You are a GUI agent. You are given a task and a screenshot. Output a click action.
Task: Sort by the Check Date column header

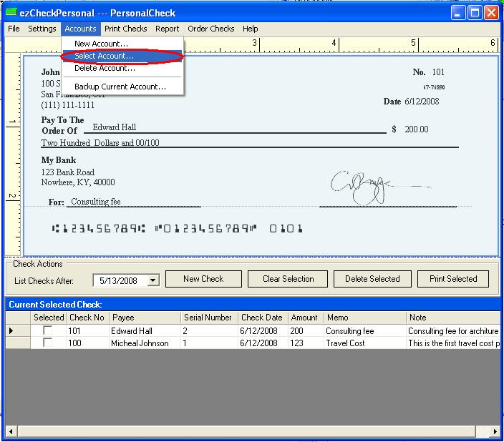[262, 318]
